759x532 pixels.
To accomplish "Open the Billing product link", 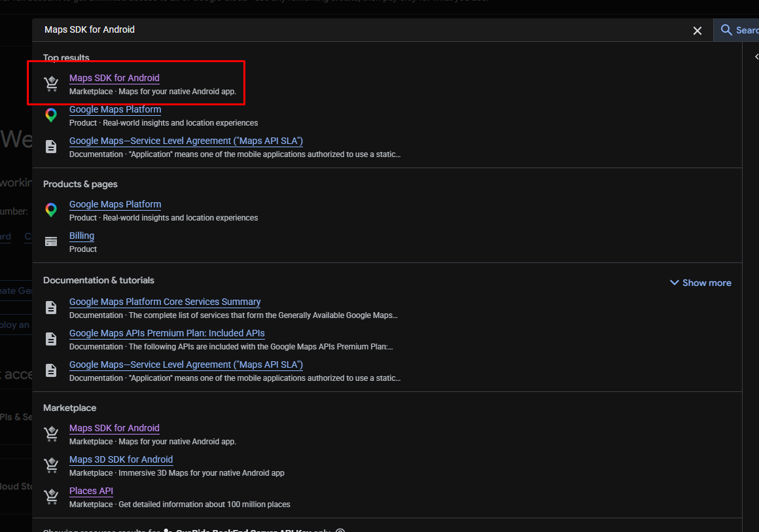I will [82, 236].
